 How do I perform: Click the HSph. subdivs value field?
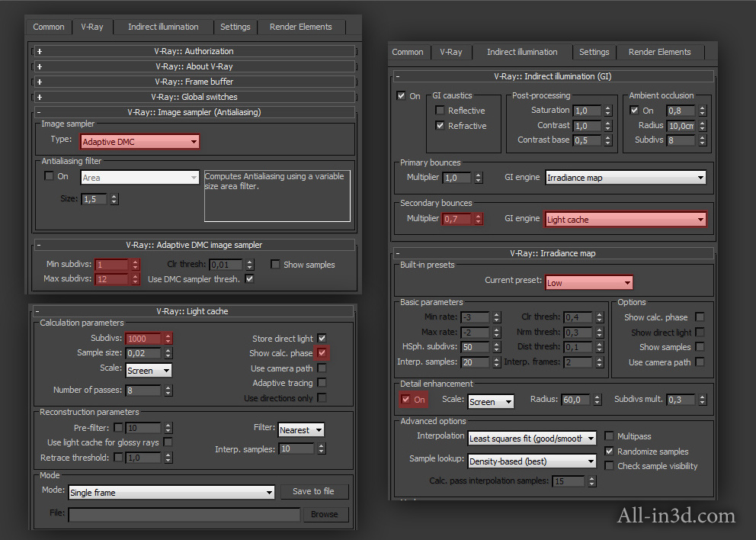475,347
